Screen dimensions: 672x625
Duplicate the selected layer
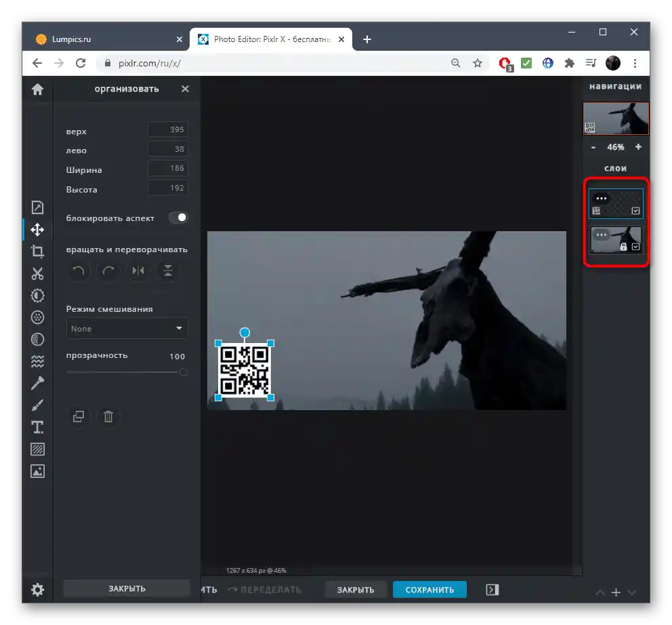[x=79, y=417]
